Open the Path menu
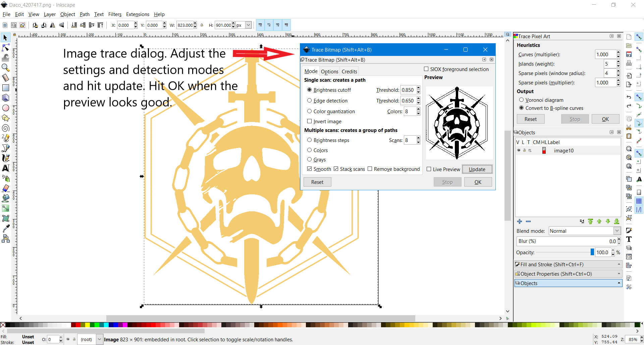This screenshot has height=345, width=644. pyautogui.click(x=84, y=14)
